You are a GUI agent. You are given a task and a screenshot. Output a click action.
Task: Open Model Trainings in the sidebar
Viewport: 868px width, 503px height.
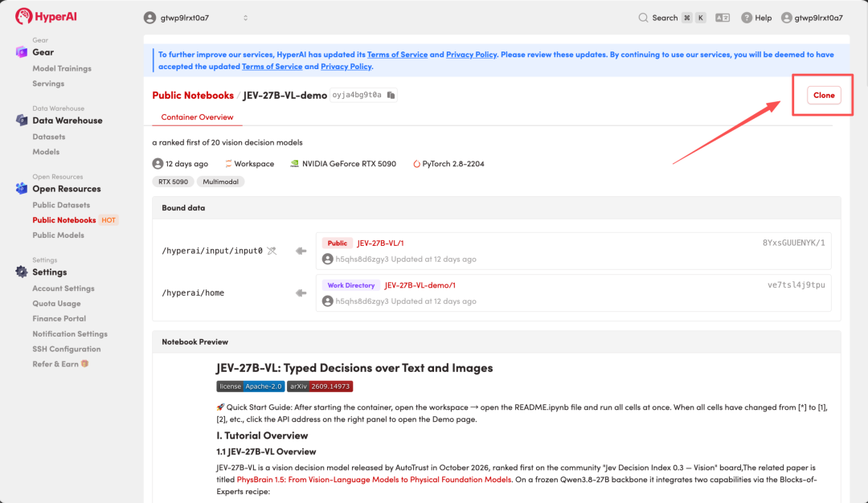point(62,68)
